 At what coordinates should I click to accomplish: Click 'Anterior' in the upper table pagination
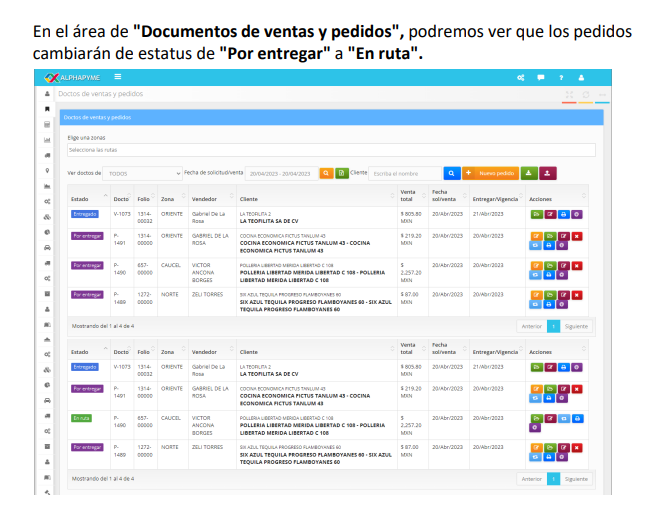point(532,326)
